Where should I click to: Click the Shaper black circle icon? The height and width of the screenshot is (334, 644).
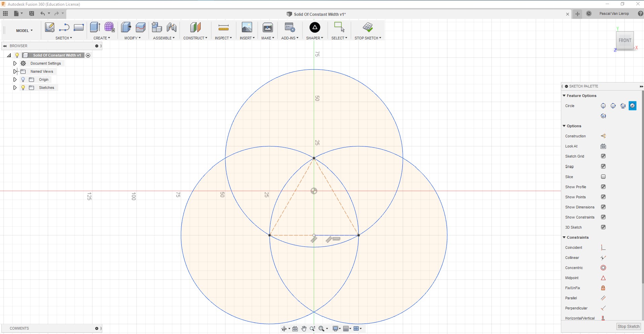pyautogui.click(x=315, y=27)
